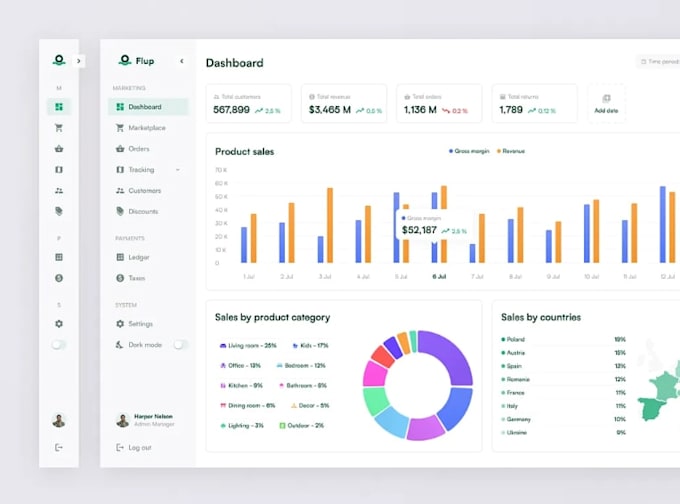Expand the Tracking submenu chevron
The image size is (680, 504).
[178, 170]
